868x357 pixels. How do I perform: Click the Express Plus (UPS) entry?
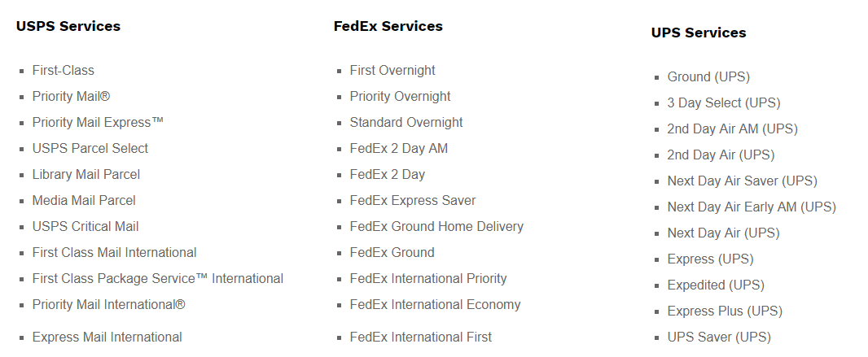pos(725,311)
